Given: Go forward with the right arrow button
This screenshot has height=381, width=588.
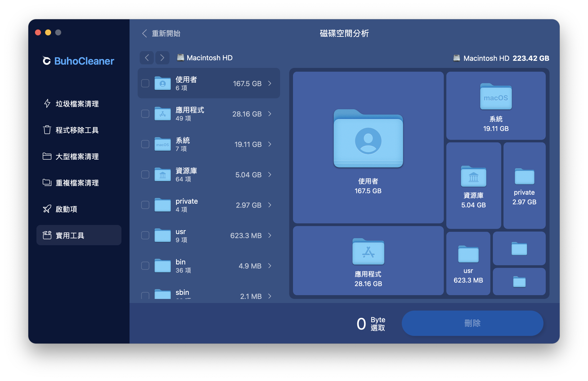Looking at the screenshot, I should (162, 58).
